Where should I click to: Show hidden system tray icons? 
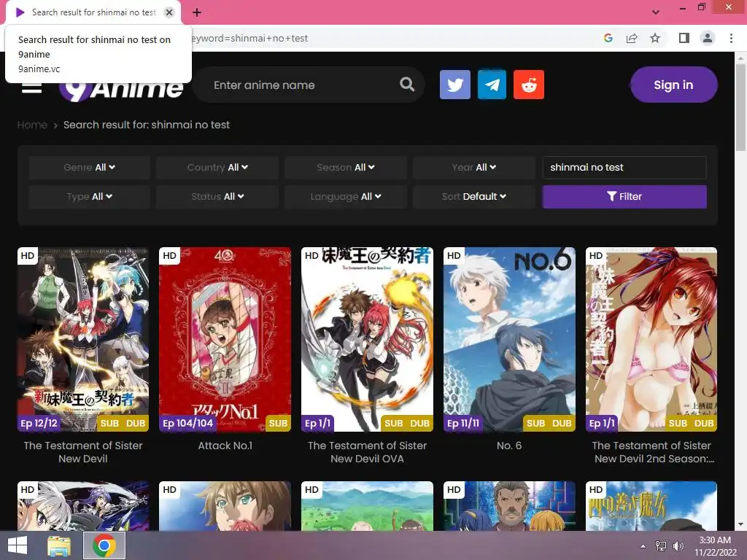click(643, 546)
